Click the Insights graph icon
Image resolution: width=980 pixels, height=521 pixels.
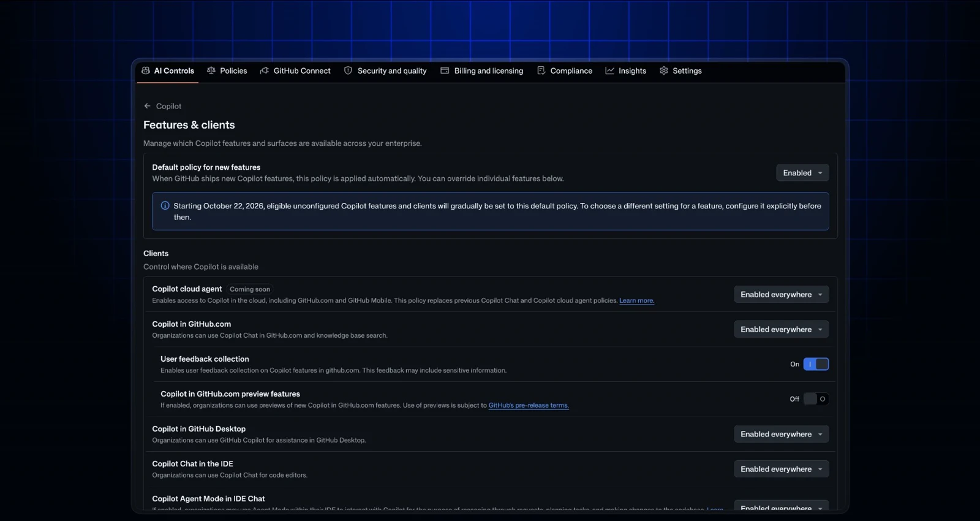coord(609,70)
